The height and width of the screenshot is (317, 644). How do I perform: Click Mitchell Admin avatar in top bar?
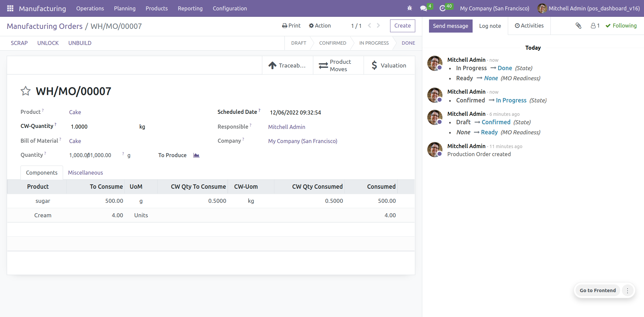(x=542, y=8)
